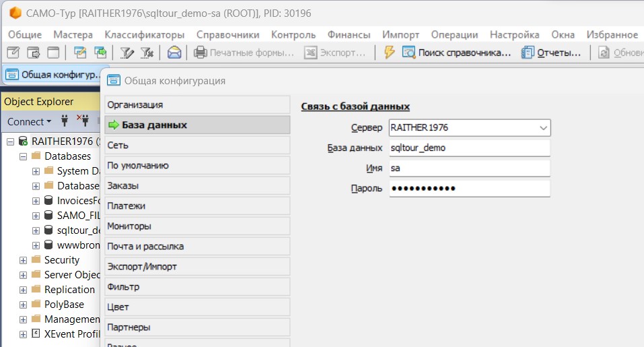Click the filter funnel toolbar icon
This screenshot has width=644, height=347.
pos(126,53)
